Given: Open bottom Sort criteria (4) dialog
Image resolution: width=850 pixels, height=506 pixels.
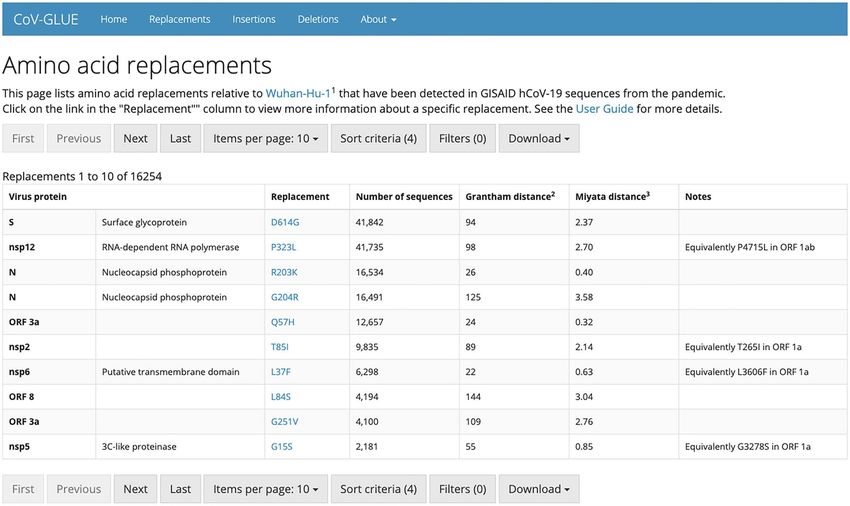Looking at the screenshot, I should coord(378,489).
